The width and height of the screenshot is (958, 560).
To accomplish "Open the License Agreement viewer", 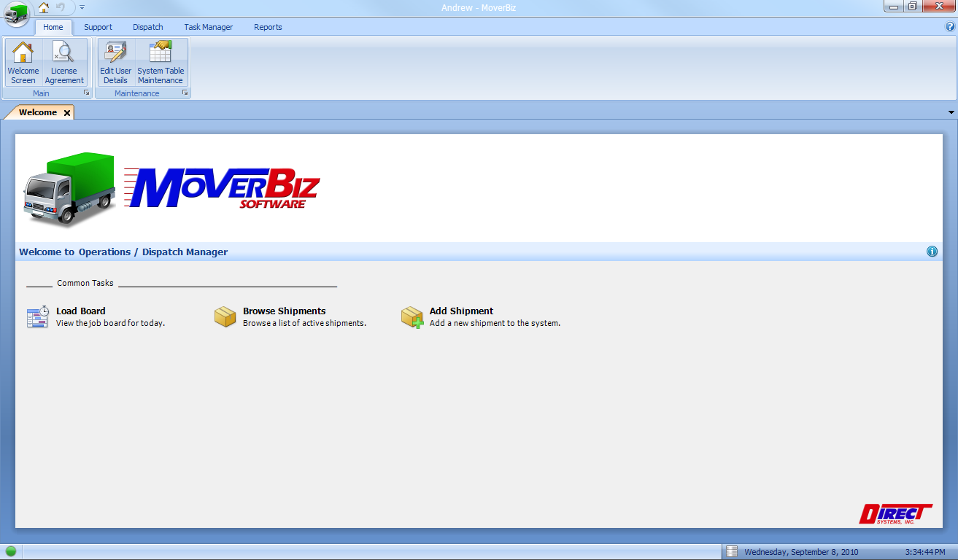I will point(64,62).
